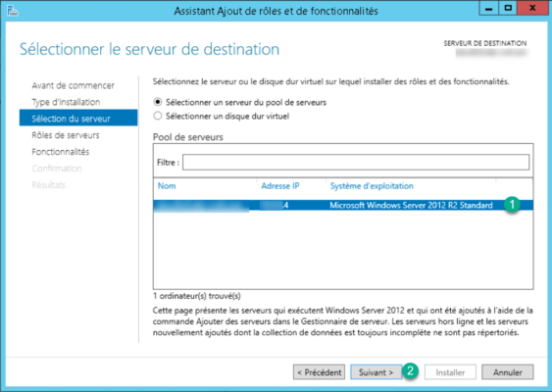Open the Avant de commencer step
This screenshot has width=552, height=392.
[x=73, y=85]
